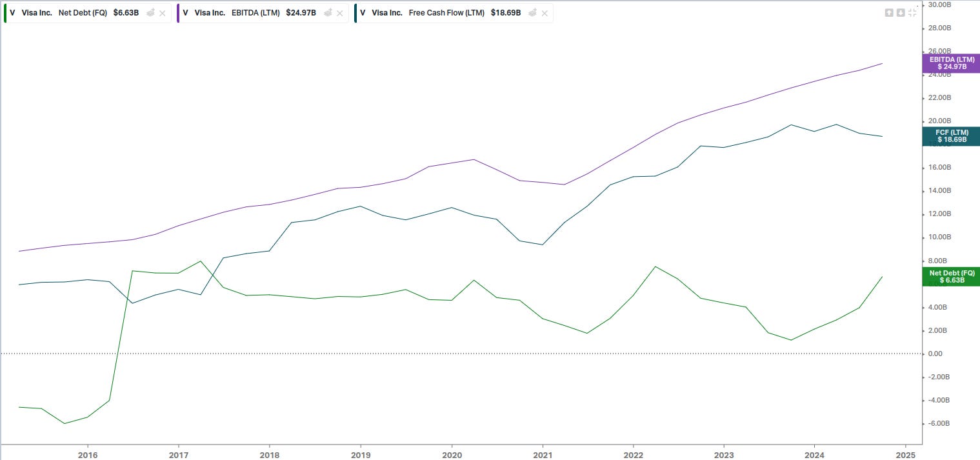Click the "$18.69B" value in the legend
Viewport: 980px width, 460px height.
[506, 13]
